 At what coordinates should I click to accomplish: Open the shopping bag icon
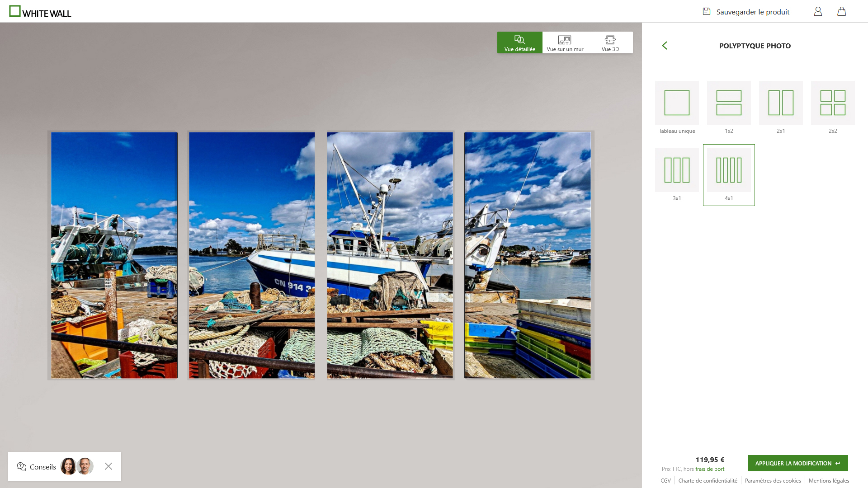click(x=841, y=12)
